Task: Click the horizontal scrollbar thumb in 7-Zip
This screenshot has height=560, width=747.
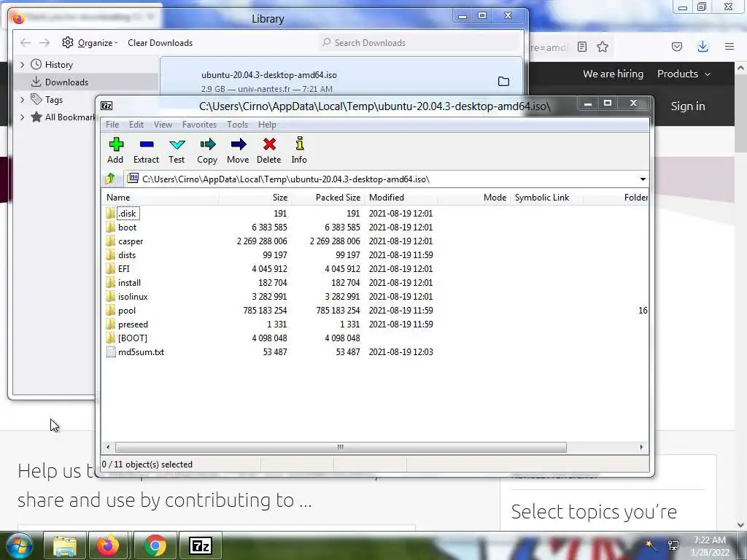Action: [x=341, y=447]
